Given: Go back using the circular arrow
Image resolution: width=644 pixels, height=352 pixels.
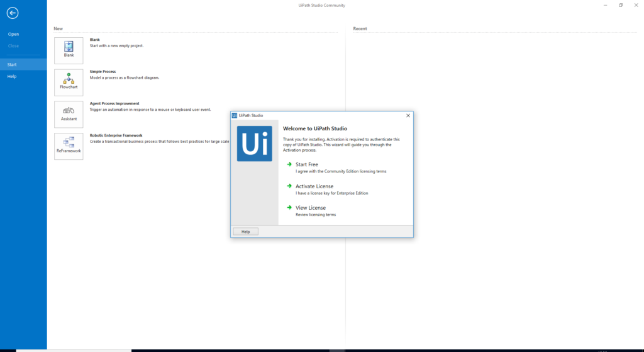Looking at the screenshot, I should [x=13, y=13].
